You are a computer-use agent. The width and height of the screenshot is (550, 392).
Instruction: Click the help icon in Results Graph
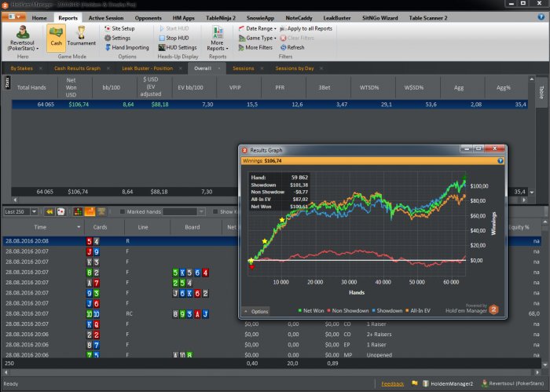(x=500, y=160)
